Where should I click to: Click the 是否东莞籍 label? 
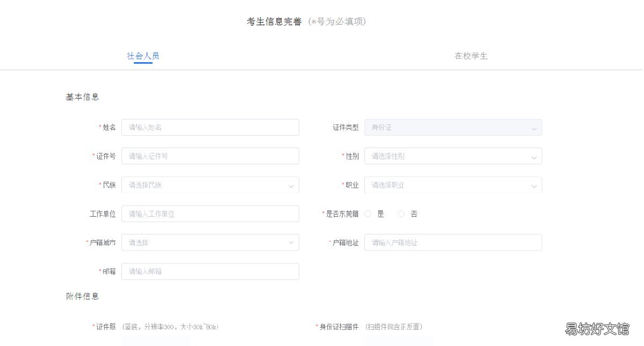[x=342, y=214]
